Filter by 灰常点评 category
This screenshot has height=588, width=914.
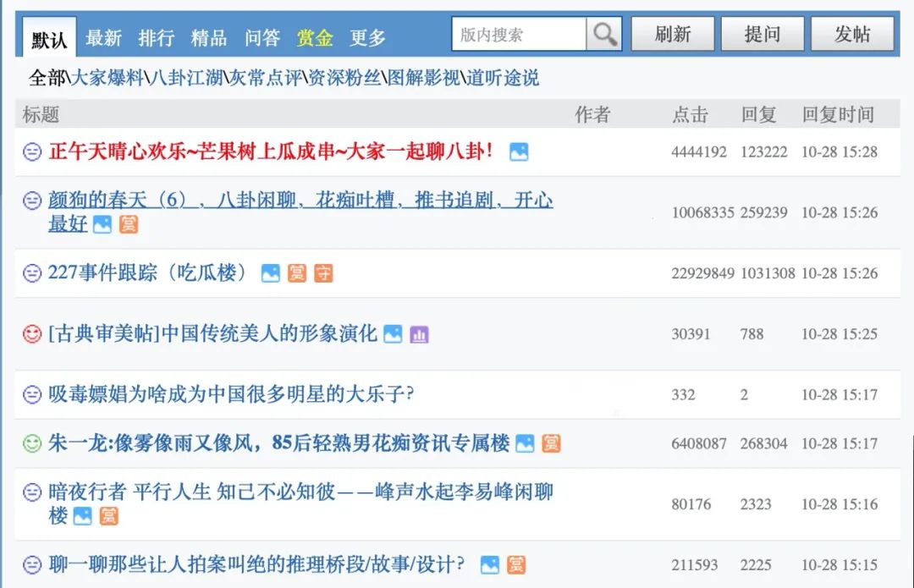pos(265,78)
